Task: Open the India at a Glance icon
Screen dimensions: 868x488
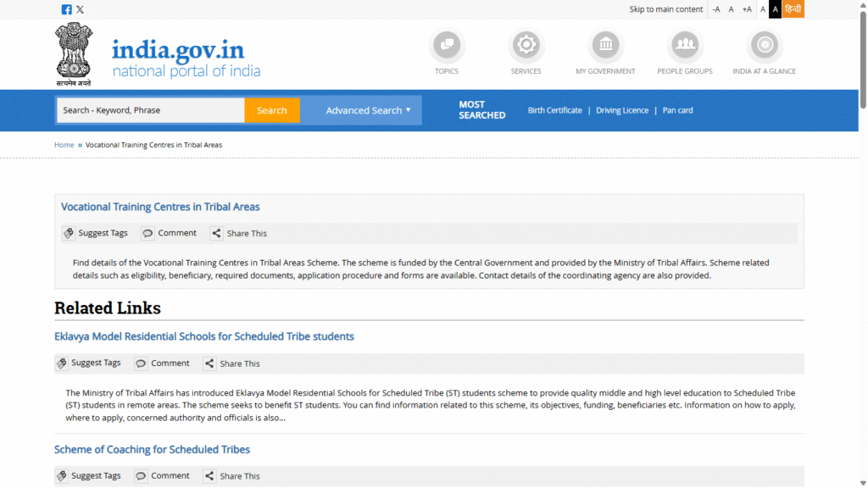Action: [x=764, y=45]
